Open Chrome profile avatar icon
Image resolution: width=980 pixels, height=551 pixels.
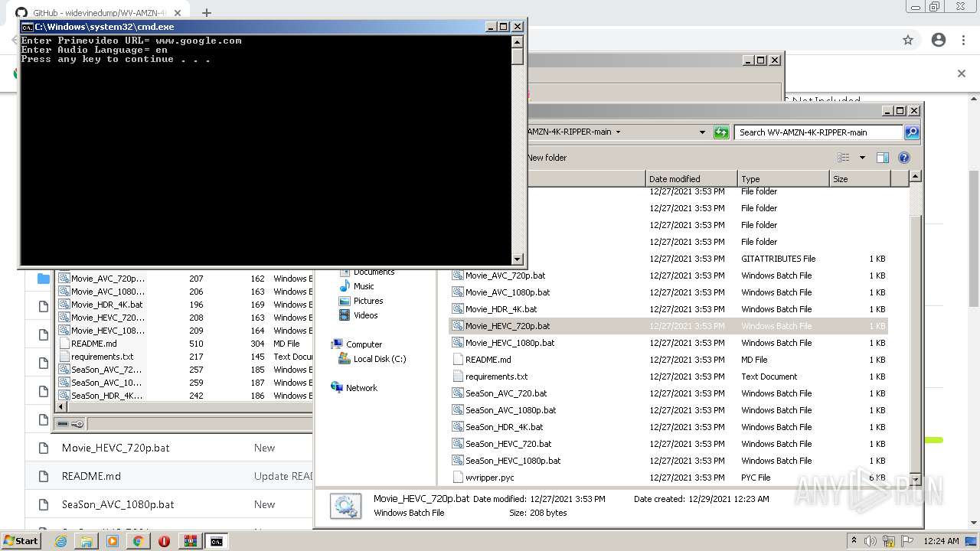pos(939,40)
